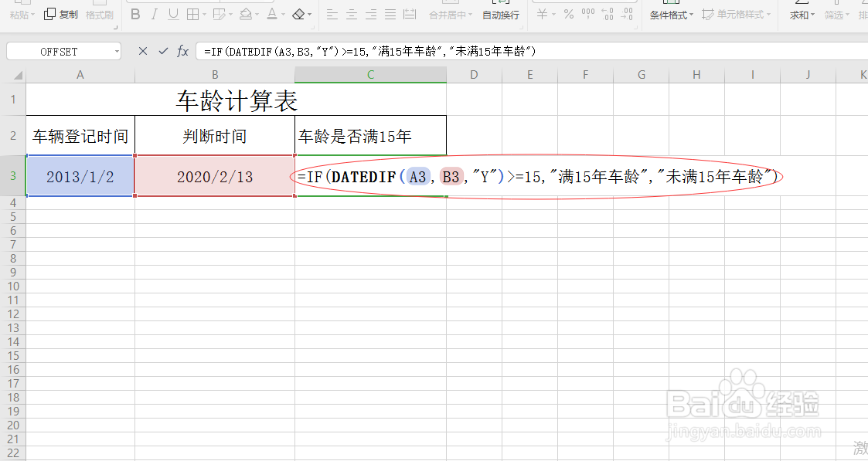Cancel the formula entry with X
Viewport: 868px width, 461px height.
point(143,51)
